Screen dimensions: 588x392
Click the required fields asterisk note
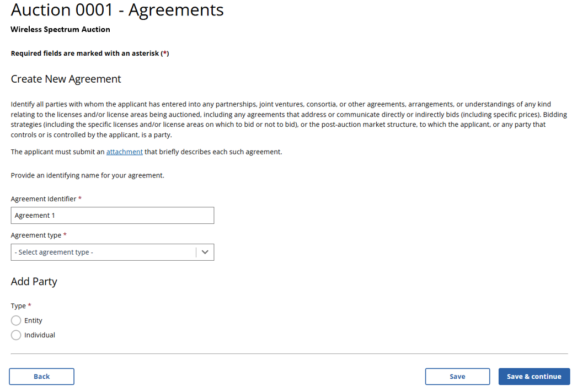tap(90, 53)
